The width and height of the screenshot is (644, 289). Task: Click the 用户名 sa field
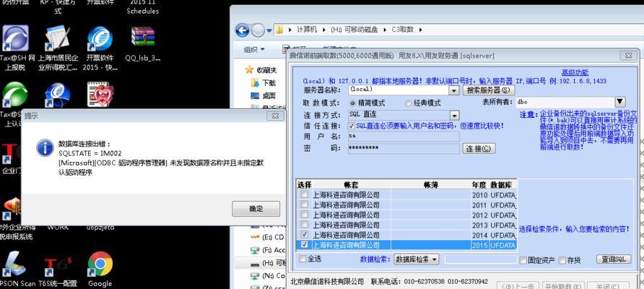click(x=404, y=136)
